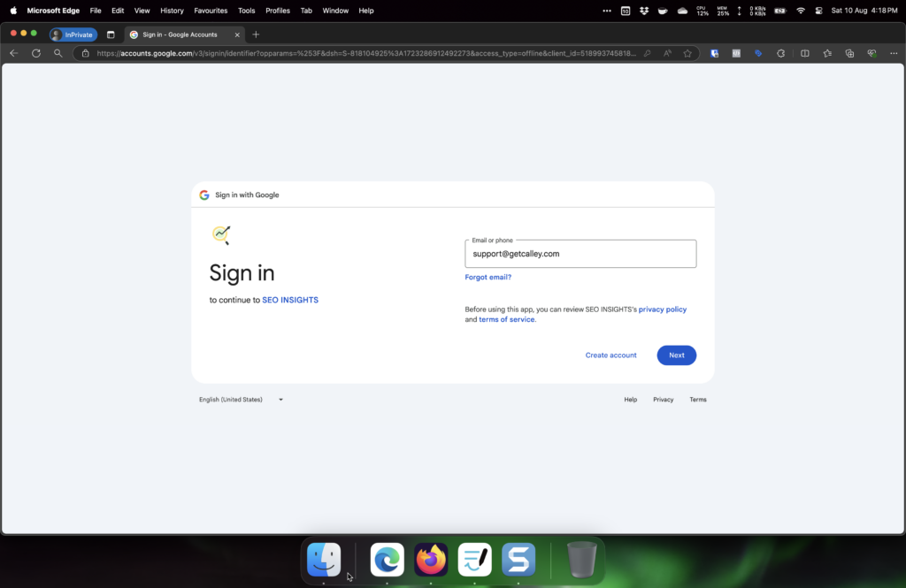Viewport: 906px width, 588px height.
Task: Open Finder from the Dock
Action: point(324,559)
